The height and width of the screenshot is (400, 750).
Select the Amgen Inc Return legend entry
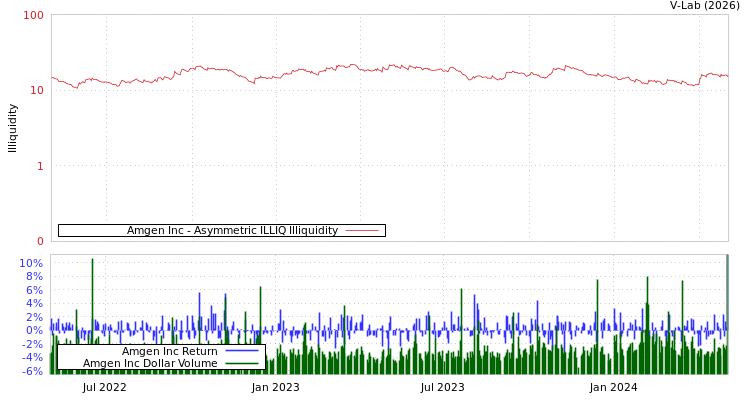(x=169, y=351)
